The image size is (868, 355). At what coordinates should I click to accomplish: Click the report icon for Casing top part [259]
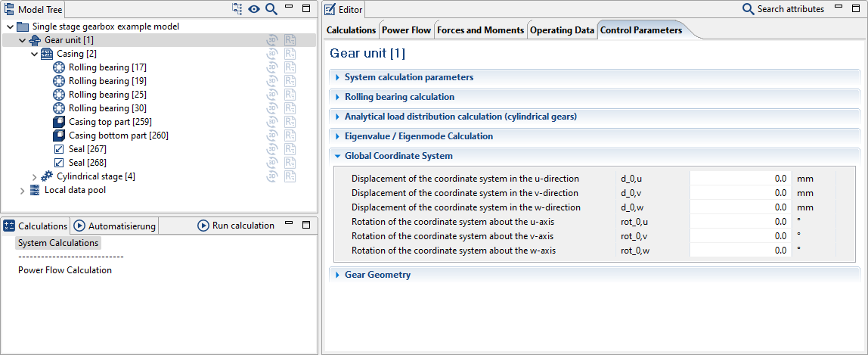[x=290, y=122]
